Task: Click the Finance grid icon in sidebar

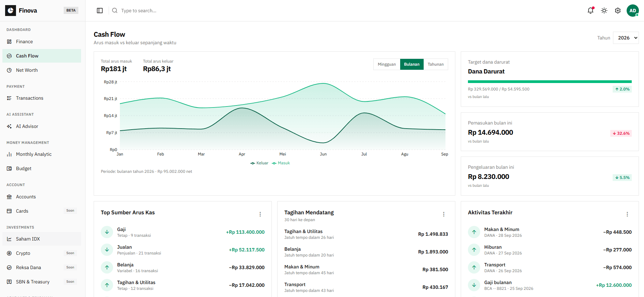Action: pyautogui.click(x=9, y=42)
